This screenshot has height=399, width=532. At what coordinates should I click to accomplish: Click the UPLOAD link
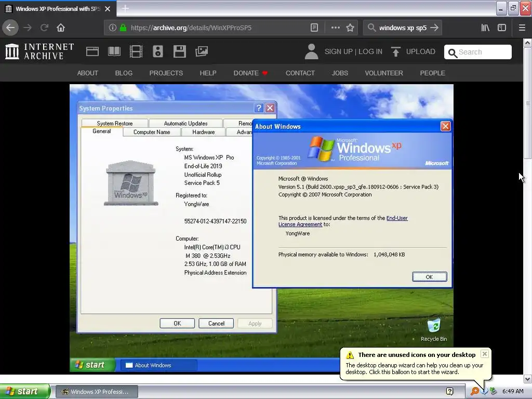[413, 51]
